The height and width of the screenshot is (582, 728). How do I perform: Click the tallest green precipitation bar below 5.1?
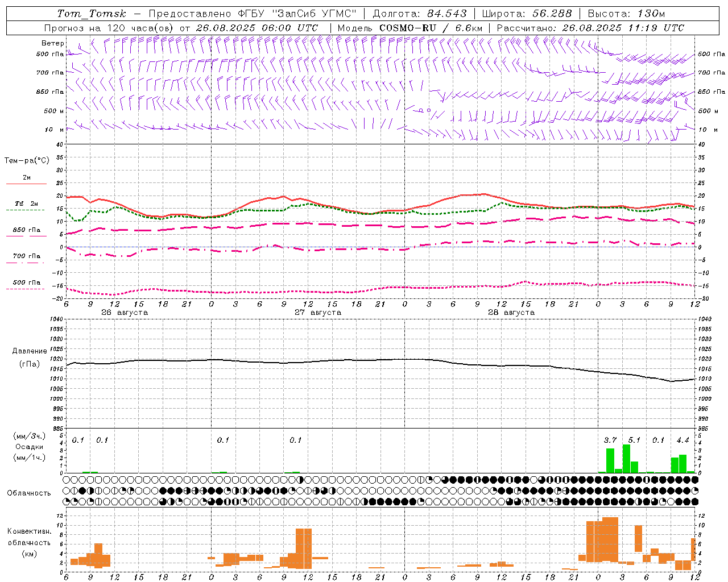pyautogui.click(x=626, y=458)
